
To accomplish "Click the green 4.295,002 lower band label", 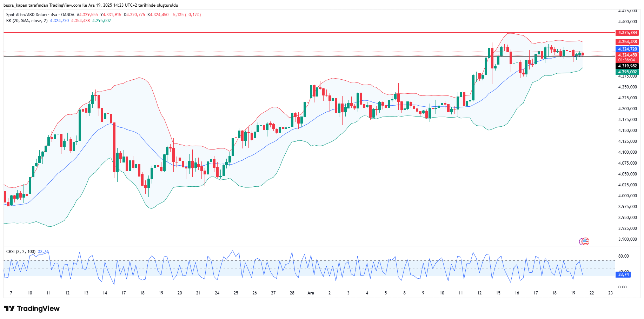I will click(628, 72).
